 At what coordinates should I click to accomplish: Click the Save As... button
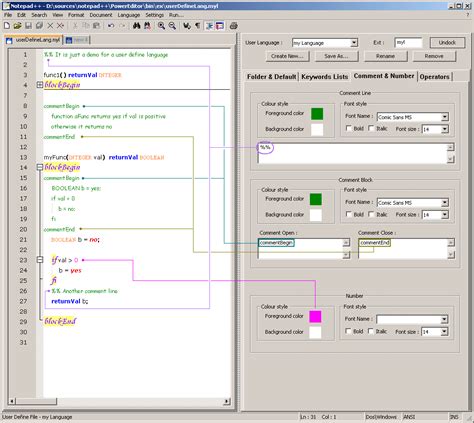(x=336, y=56)
